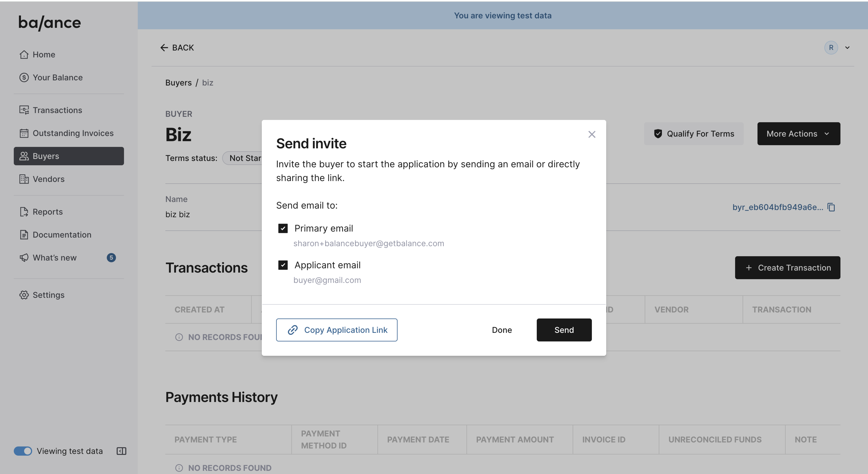Click the What's new badge showing 5
This screenshot has height=474, width=868.
(x=111, y=257)
